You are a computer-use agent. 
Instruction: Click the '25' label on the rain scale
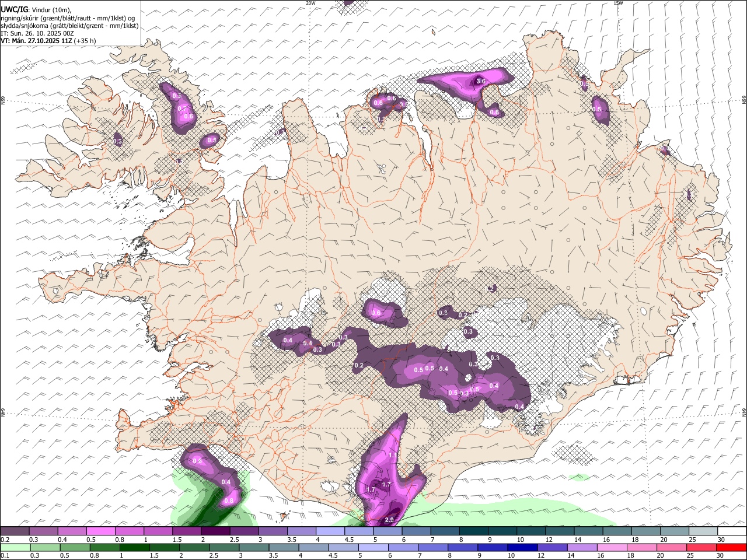690,555
